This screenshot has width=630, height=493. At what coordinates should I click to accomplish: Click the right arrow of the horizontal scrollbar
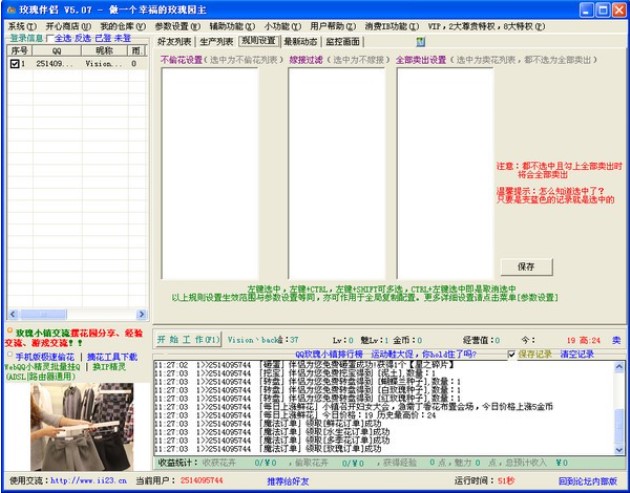coord(142,314)
